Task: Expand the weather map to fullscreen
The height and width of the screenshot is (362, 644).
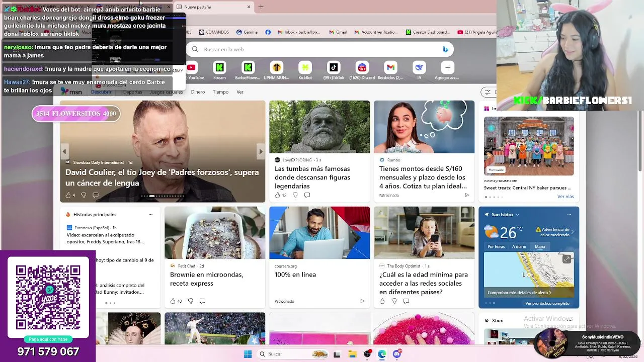Action: point(567,259)
